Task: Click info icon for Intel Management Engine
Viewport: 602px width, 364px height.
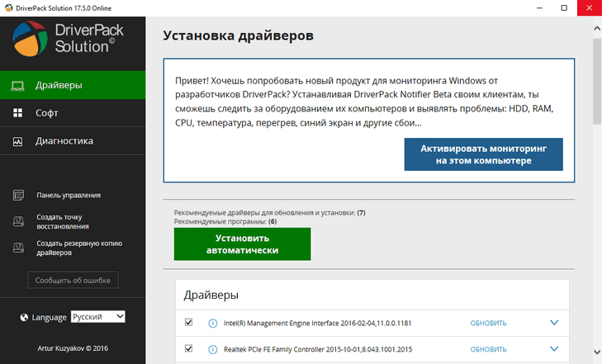Action: (x=212, y=323)
